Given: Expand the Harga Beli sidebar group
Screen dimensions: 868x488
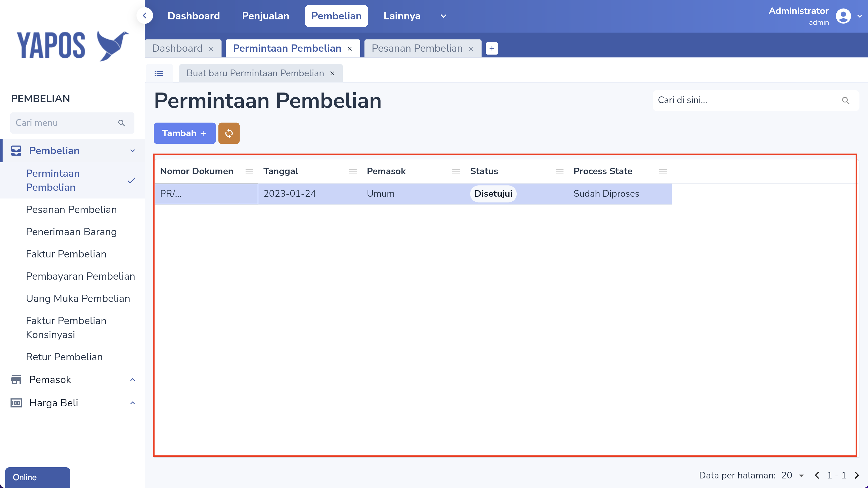Looking at the screenshot, I should 132,403.
